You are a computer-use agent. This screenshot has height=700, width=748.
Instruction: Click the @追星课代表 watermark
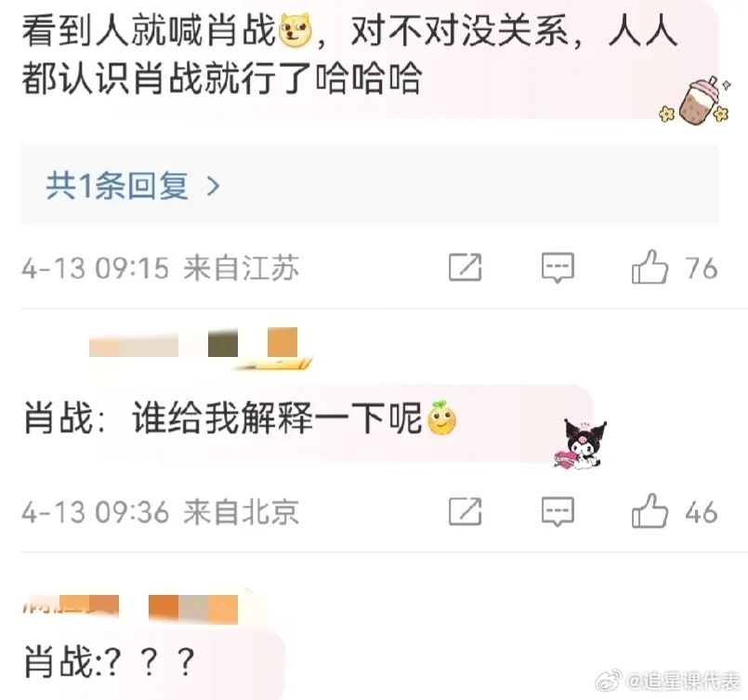point(668,680)
